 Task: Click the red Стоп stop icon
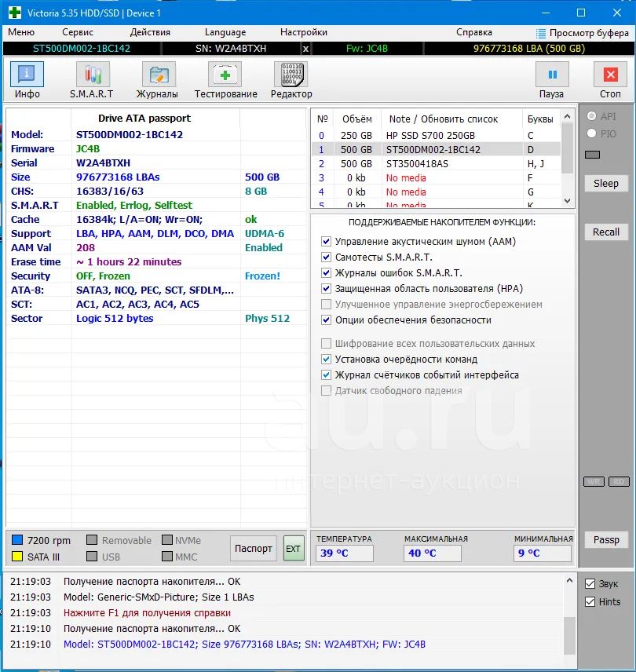pos(610,74)
